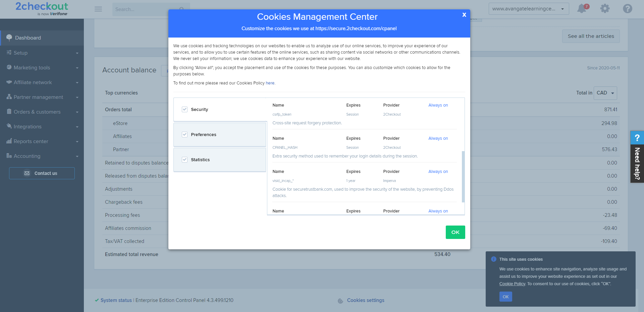Click the Partner management icon

[9, 97]
